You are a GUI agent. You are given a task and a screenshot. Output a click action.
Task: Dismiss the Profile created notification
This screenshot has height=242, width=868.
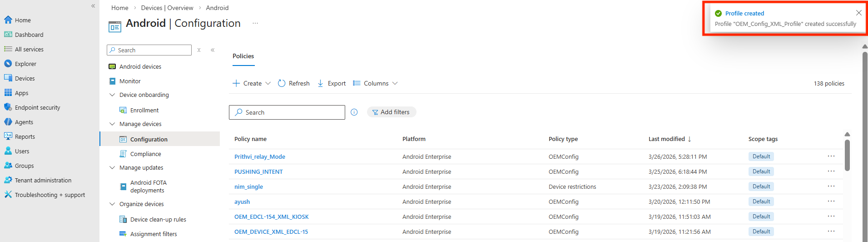click(x=858, y=13)
